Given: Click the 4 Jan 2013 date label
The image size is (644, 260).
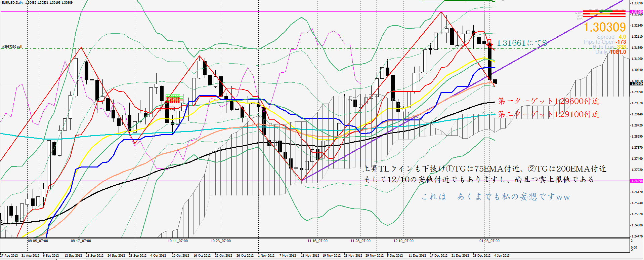Looking at the screenshot, I should (x=502, y=256).
